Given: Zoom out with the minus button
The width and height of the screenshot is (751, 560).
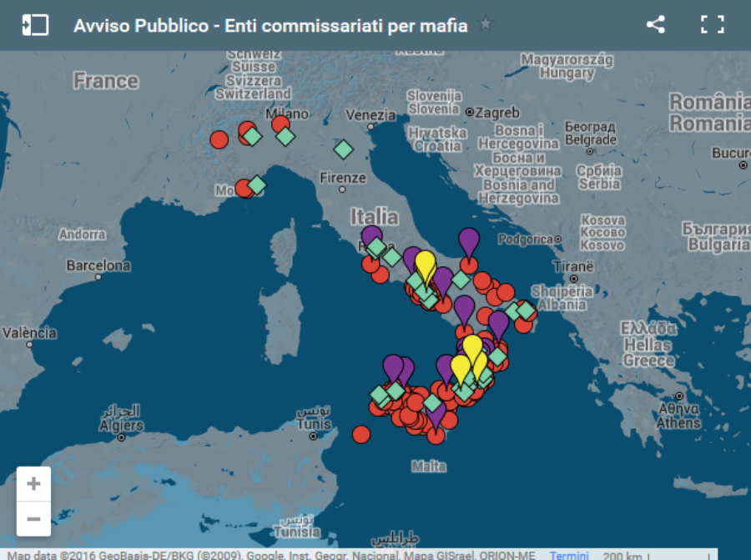Looking at the screenshot, I should click(x=33, y=519).
